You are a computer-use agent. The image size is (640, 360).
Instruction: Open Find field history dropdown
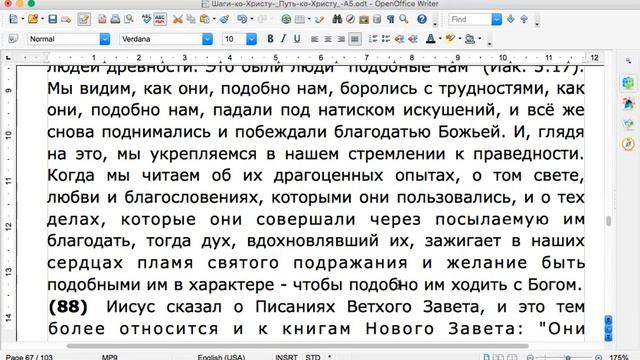[x=497, y=19]
